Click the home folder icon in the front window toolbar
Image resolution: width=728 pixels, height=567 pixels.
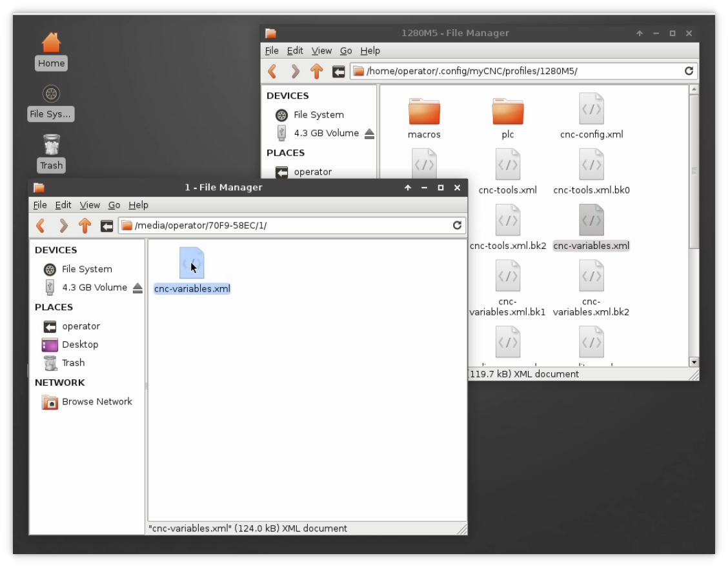106,225
